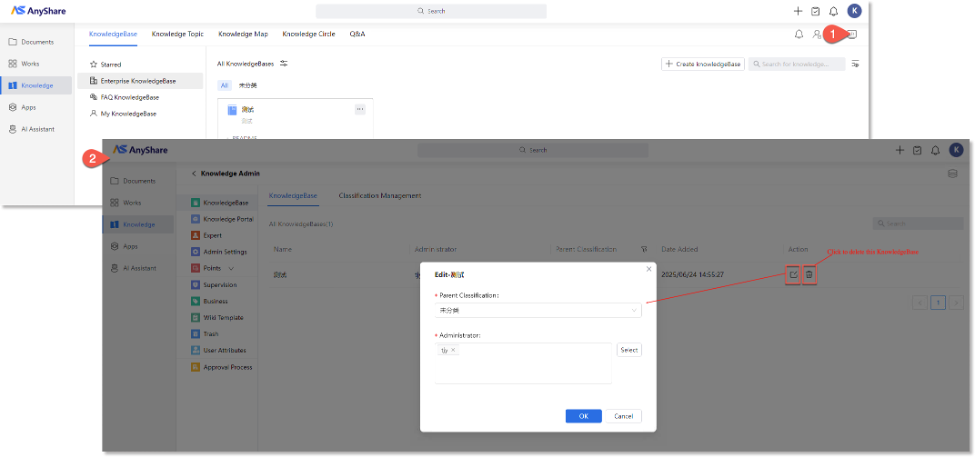Viewport: 976px width, 458px height.
Task: Click the Search for knowledge input field
Action: 800,64
